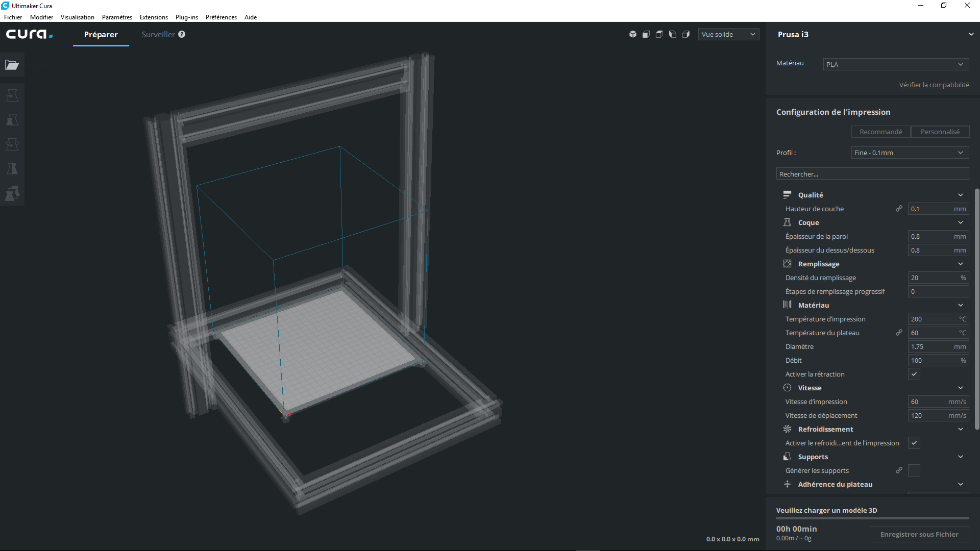This screenshot has width=980, height=551.
Task: Switch camera to right side view icon
Action: coord(686,34)
